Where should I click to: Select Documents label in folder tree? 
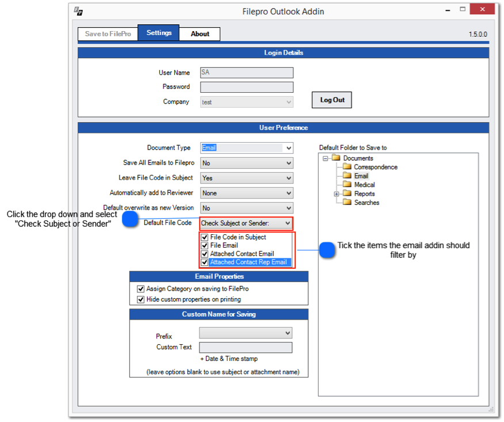click(x=358, y=158)
